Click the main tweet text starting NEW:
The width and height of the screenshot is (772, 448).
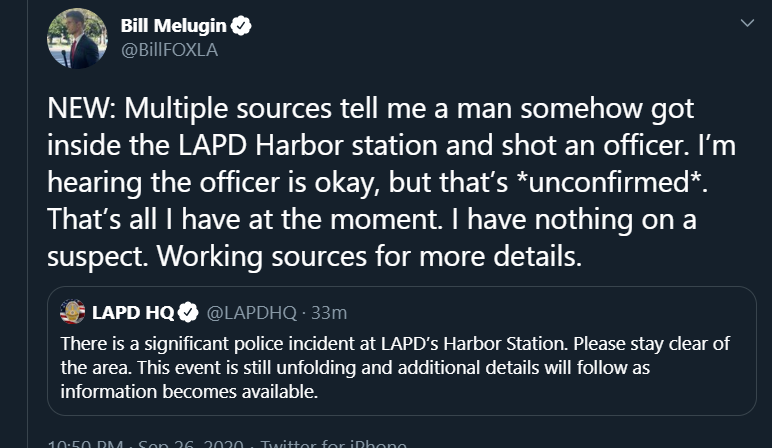pyautogui.click(x=391, y=182)
